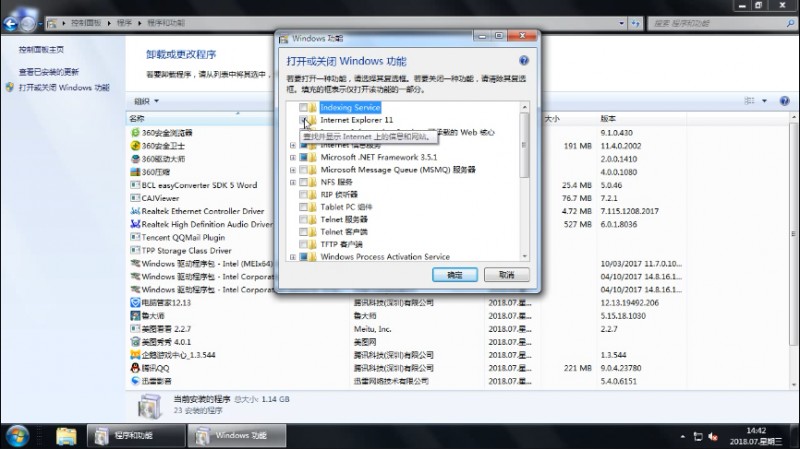800x449 pixels.
Task: Click the BCL easyConverter SDK 5 Word icon
Action: tap(135, 185)
